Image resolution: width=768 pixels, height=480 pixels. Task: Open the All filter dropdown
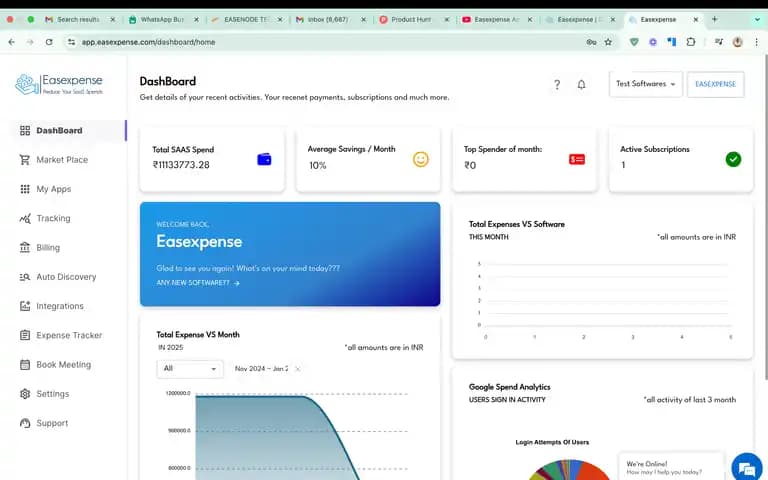pos(190,369)
